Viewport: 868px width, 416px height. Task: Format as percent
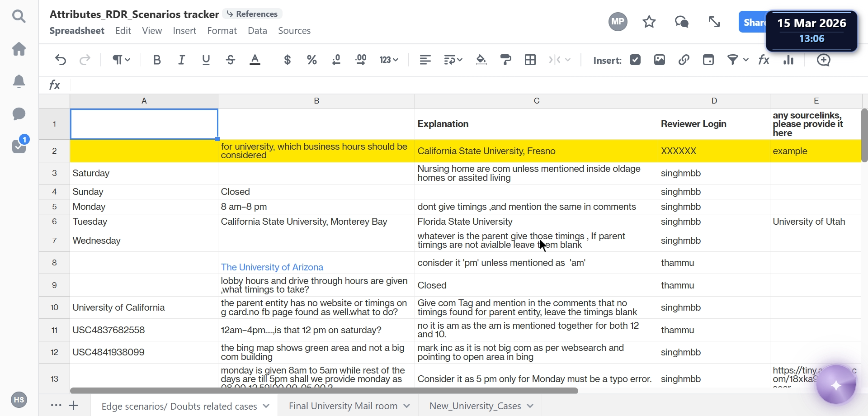(x=311, y=60)
